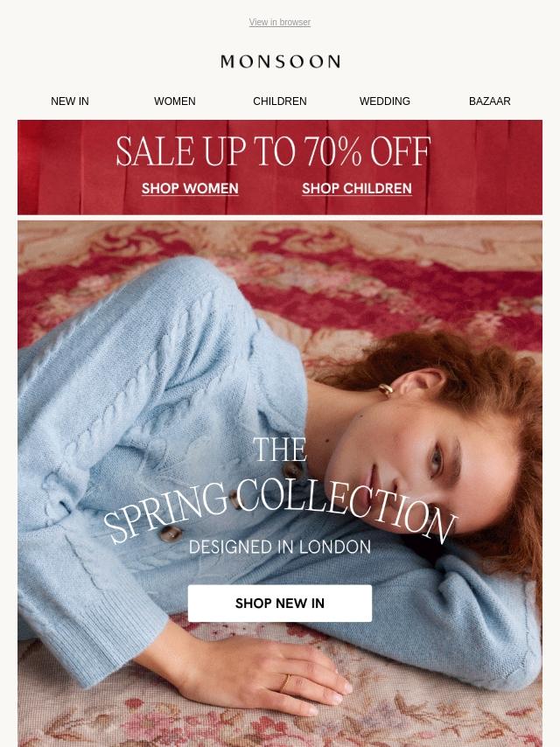
Task: Click the SALE UP TO 70% OFF headline
Action: 273,151
